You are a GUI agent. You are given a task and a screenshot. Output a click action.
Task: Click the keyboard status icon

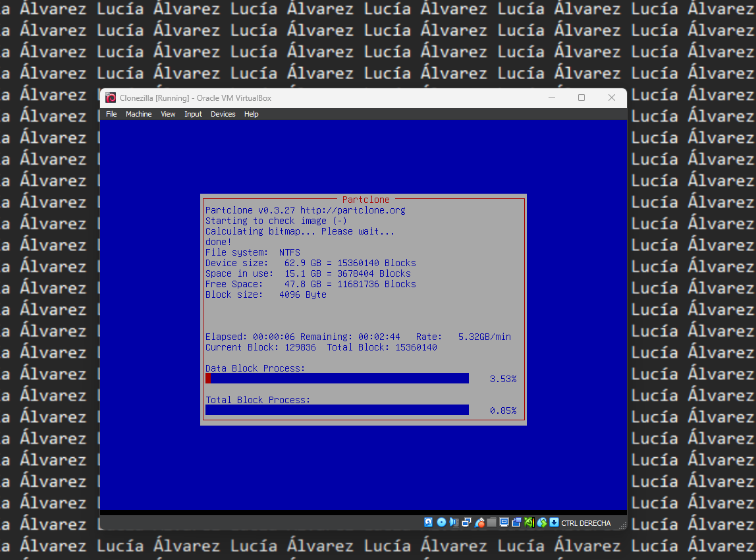click(554, 522)
